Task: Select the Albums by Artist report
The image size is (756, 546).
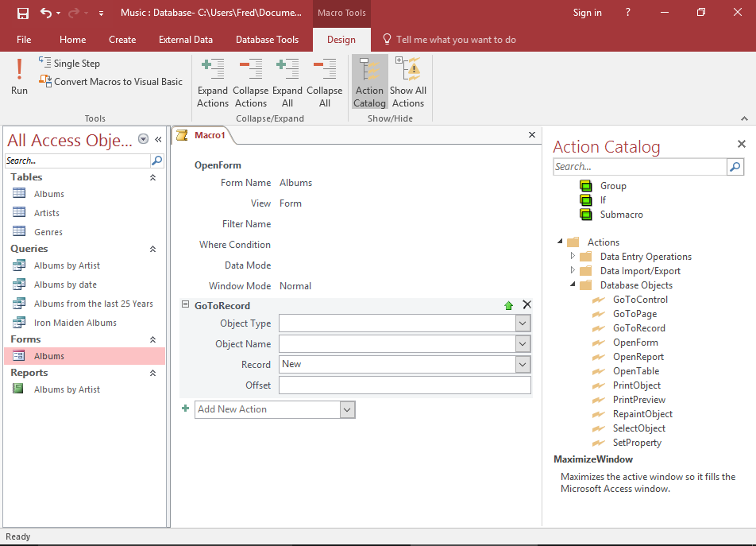Action: (67, 389)
